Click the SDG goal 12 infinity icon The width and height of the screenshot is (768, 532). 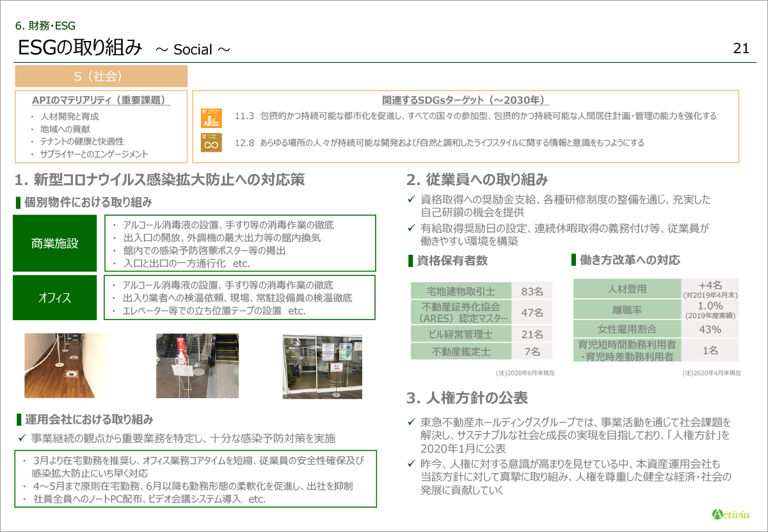click(x=211, y=143)
